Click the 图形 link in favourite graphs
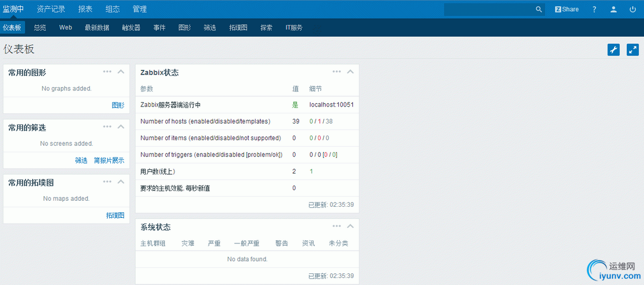This screenshot has width=644, height=285. (x=118, y=105)
